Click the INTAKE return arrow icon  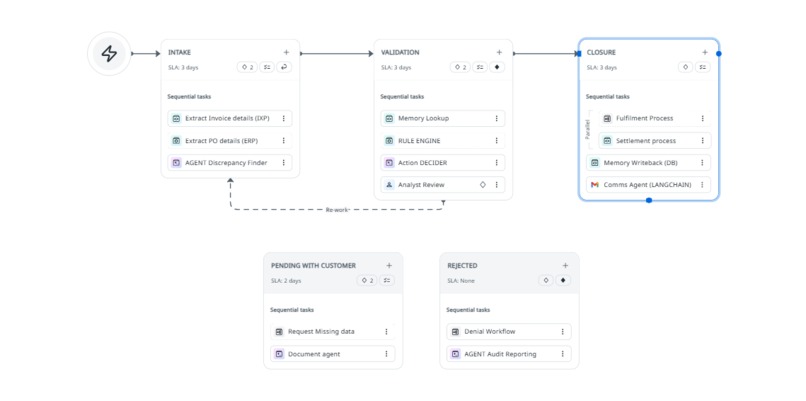[x=284, y=67]
